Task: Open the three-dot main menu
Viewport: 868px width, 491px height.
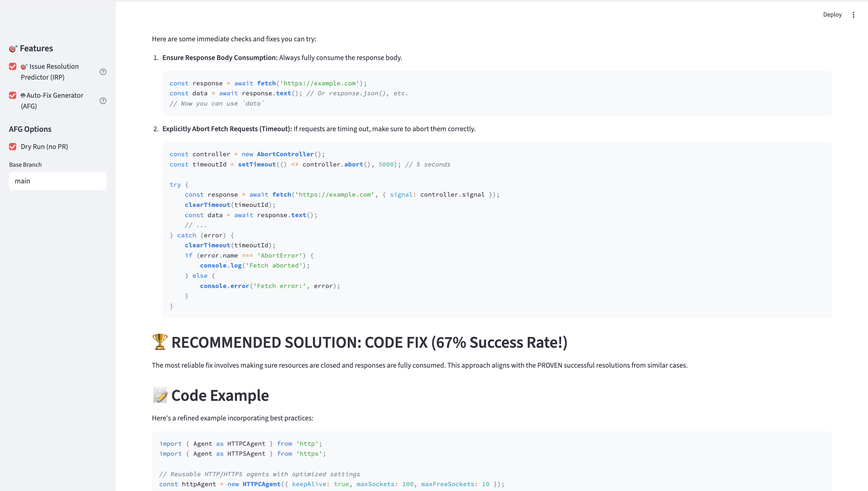Action: point(853,14)
